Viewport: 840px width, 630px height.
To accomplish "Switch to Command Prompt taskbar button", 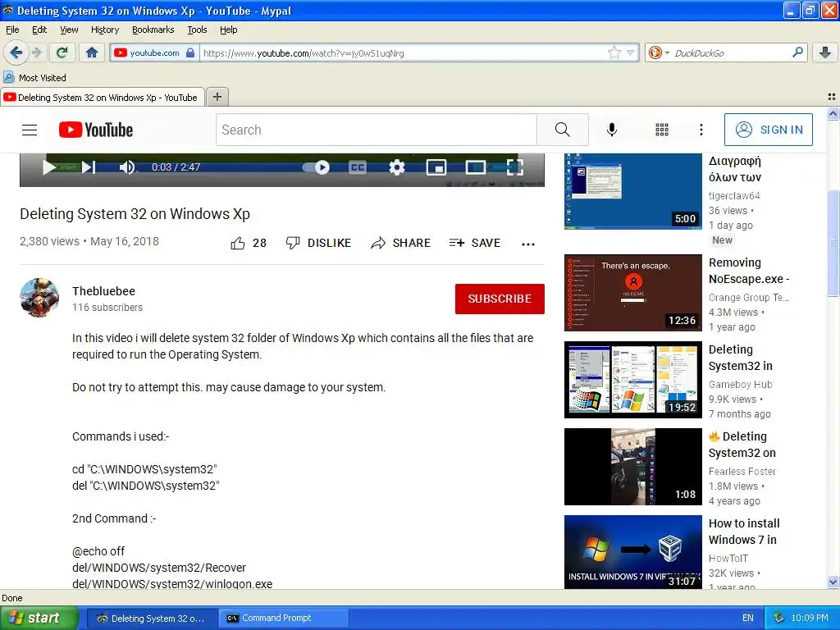I will pyautogui.click(x=283, y=619).
